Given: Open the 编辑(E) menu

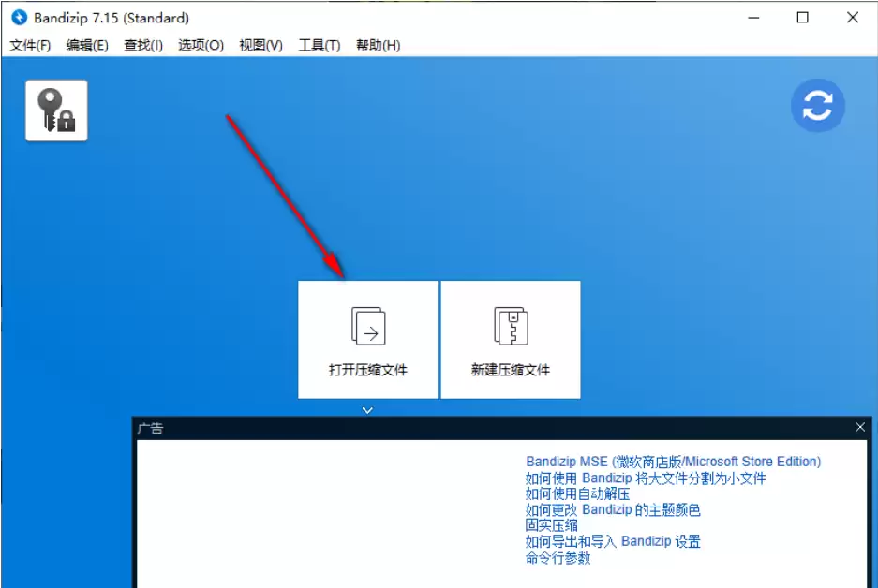Looking at the screenshot, I should pos(87,45).
